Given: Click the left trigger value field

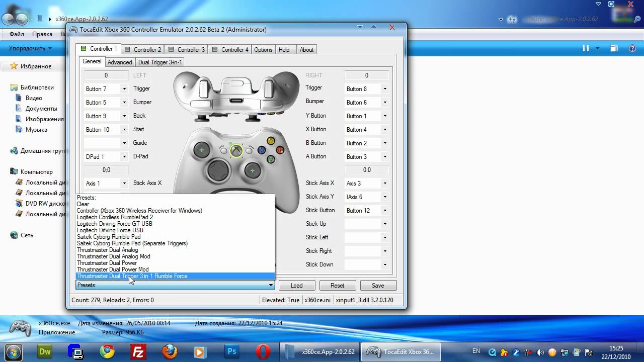Looking at the screenshot, I should (106, 75).
